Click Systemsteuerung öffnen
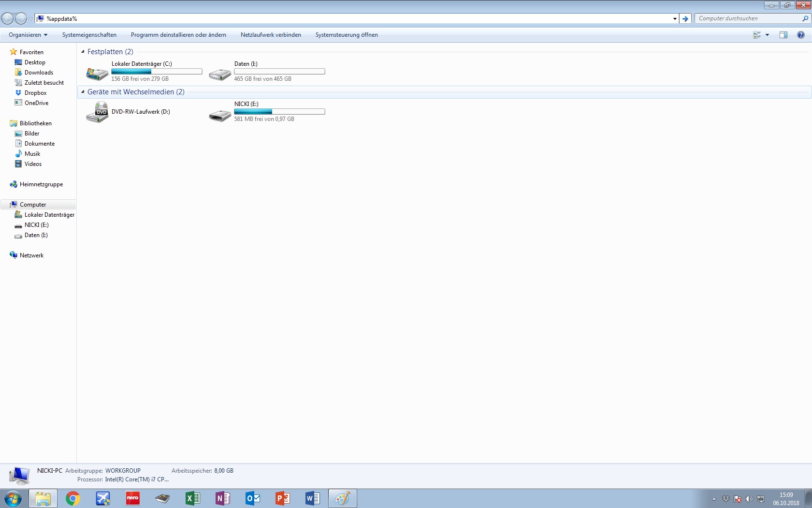 click(347, 35)
